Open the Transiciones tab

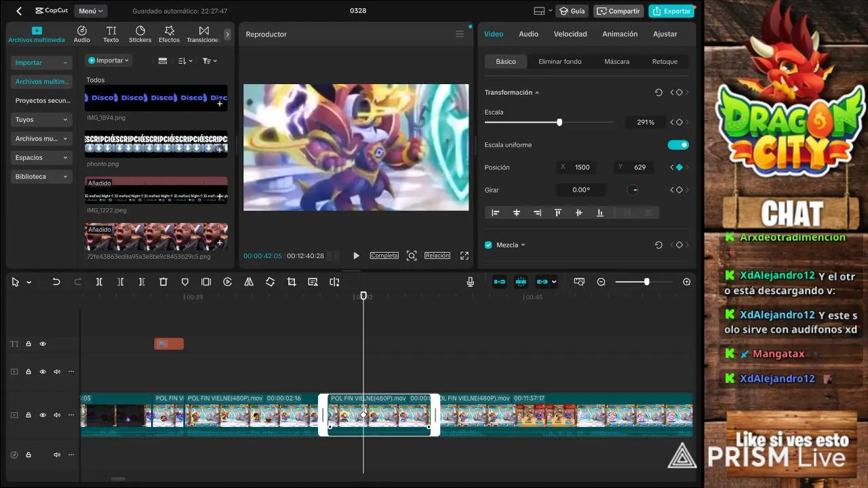point(203,34)
